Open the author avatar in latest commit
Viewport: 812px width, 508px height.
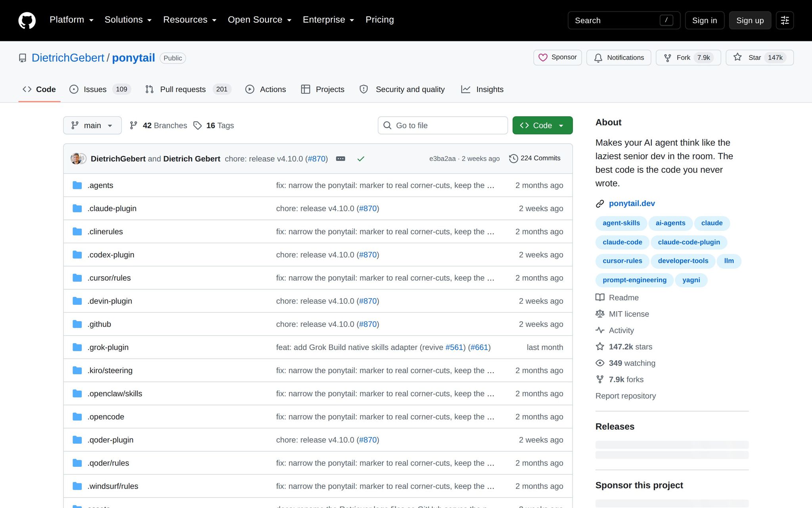[76, 159]
